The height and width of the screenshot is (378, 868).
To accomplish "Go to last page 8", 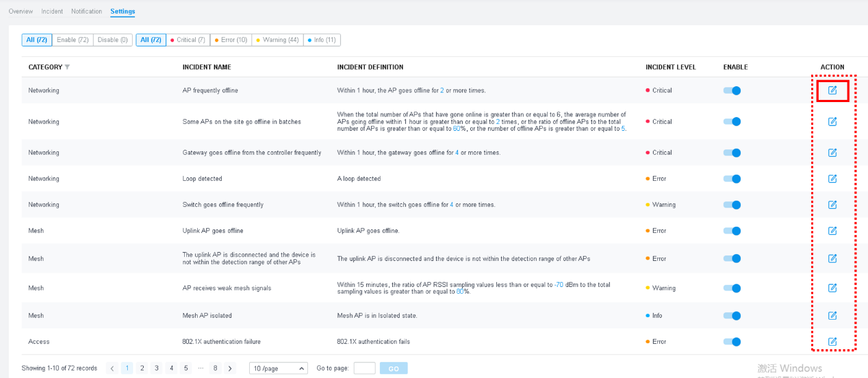I will point(215,368).
